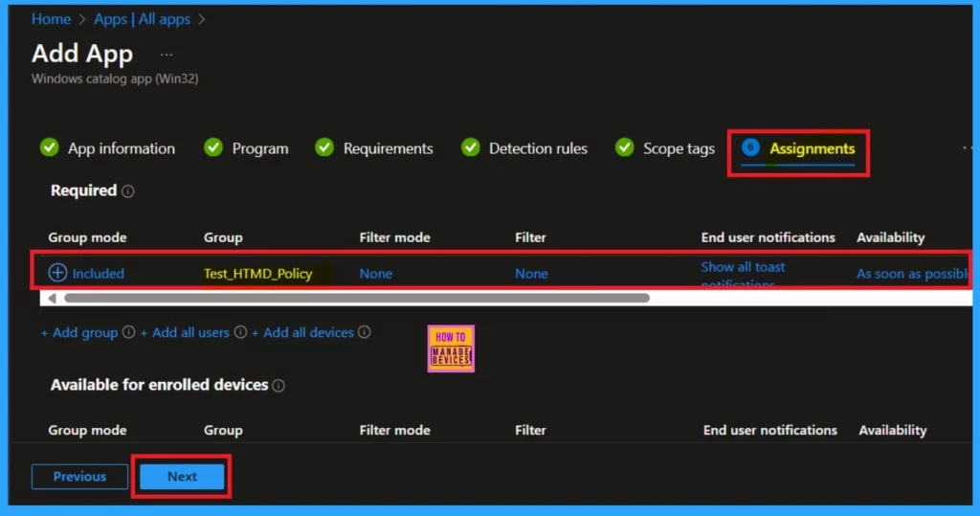Open the ellipsis menu beside Add App title
This screenshot has width=980, height=516.
167,55
